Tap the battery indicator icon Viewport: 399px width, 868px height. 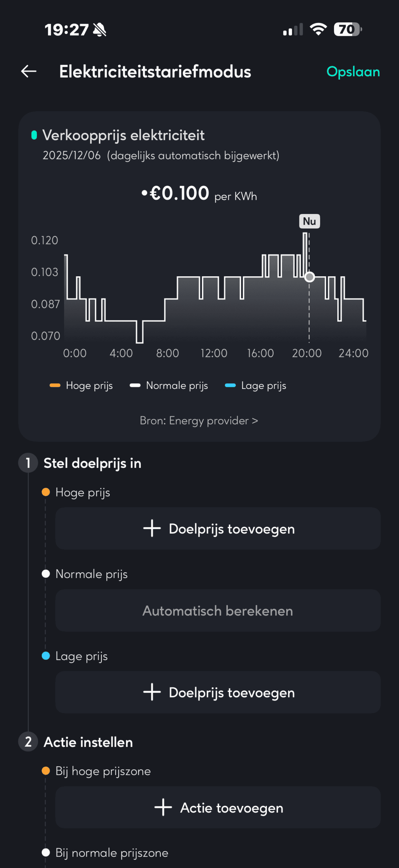click(x=348, y=29)
